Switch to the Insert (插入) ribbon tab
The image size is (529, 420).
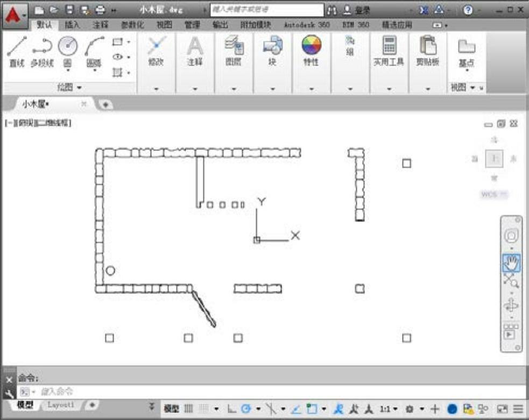pos(72,25)
